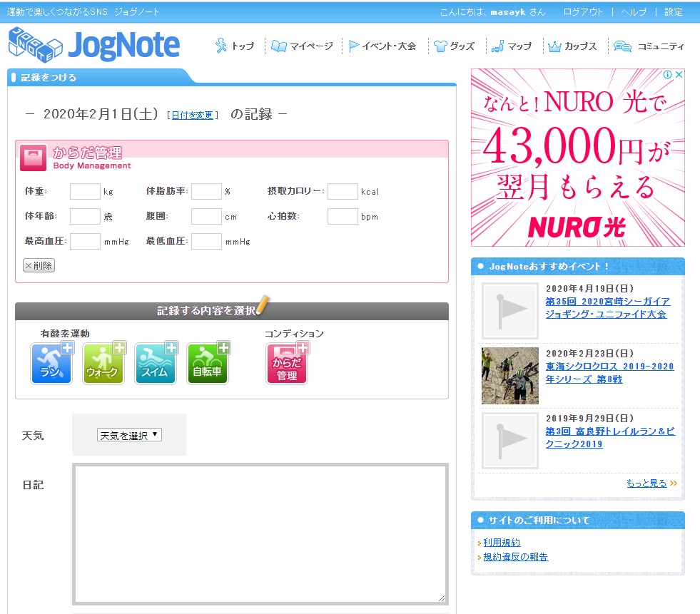Click the masayk username in header
Screen dimensions: 700x614
(508, 12)
